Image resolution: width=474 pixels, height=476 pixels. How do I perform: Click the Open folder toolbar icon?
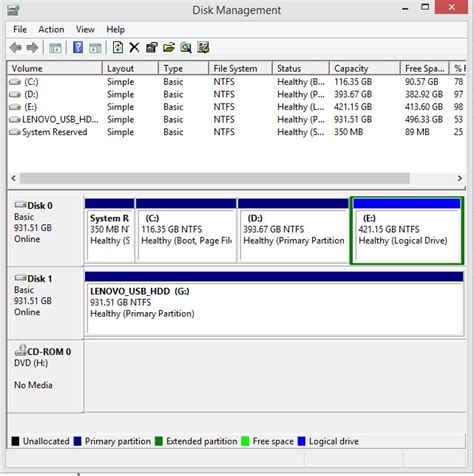(169, 48)
